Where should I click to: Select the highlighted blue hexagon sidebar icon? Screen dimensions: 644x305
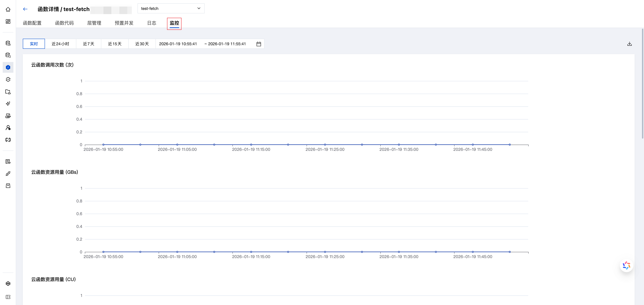pyautogui.click(x=8, y=67)
